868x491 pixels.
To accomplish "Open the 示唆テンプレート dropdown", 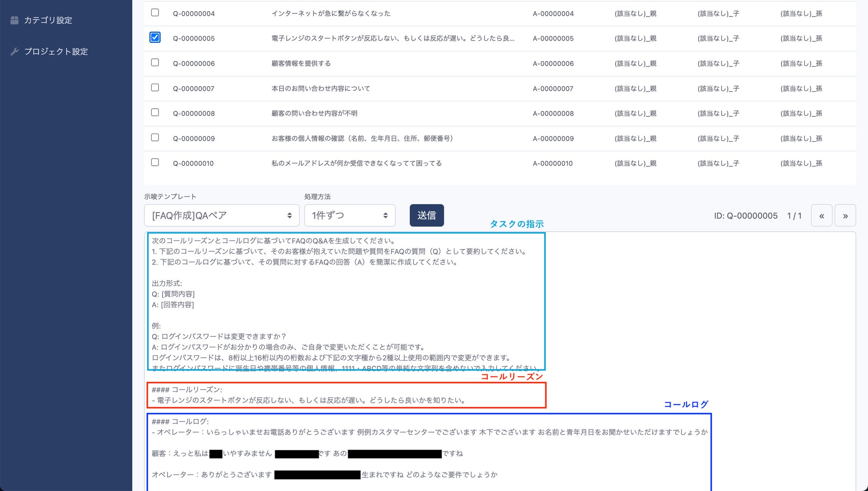I will point(221,216).
